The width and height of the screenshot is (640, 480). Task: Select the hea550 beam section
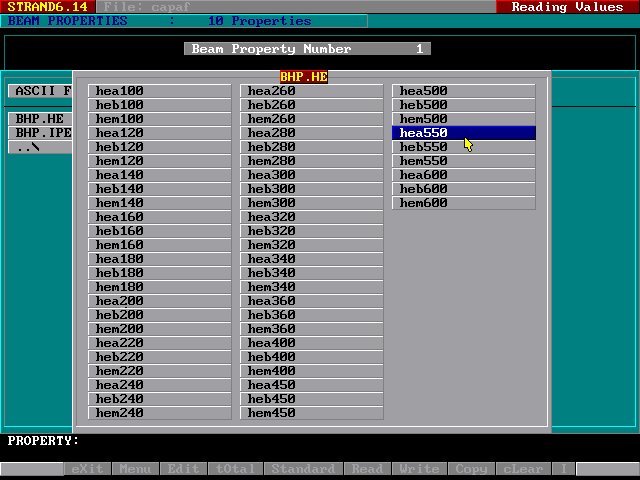463,133
